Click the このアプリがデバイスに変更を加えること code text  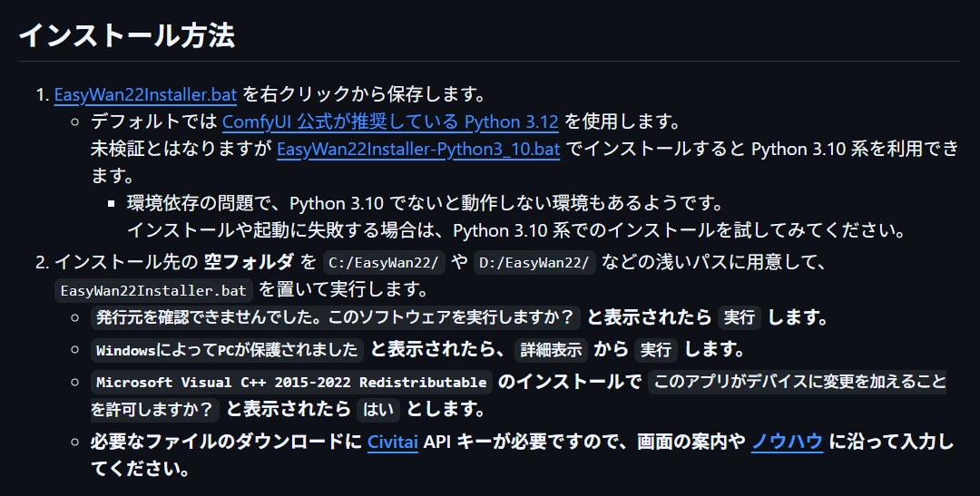[799, 382]
